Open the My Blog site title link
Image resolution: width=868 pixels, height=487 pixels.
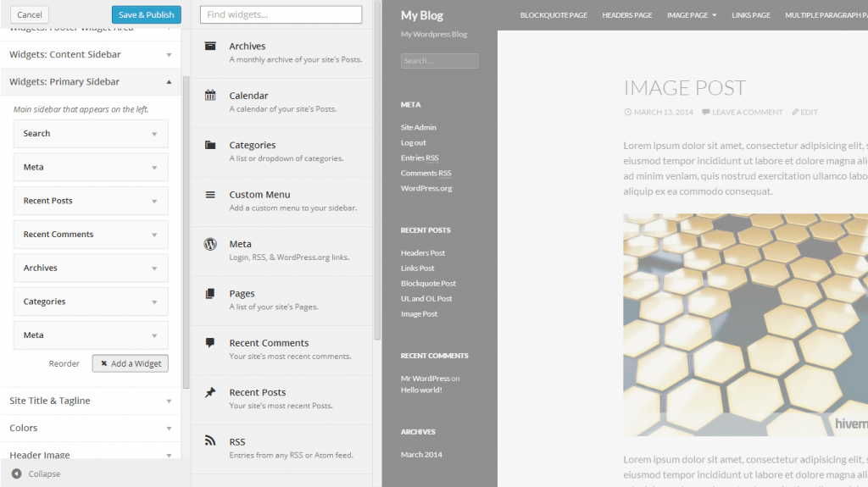pos(422,15)
